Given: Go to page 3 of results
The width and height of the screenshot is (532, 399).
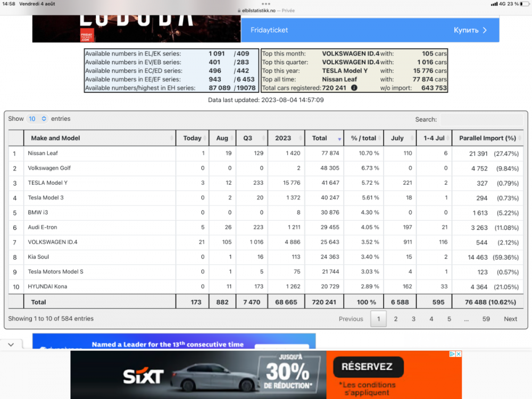Looking at the screenshot, I should (x=413, y=319).
